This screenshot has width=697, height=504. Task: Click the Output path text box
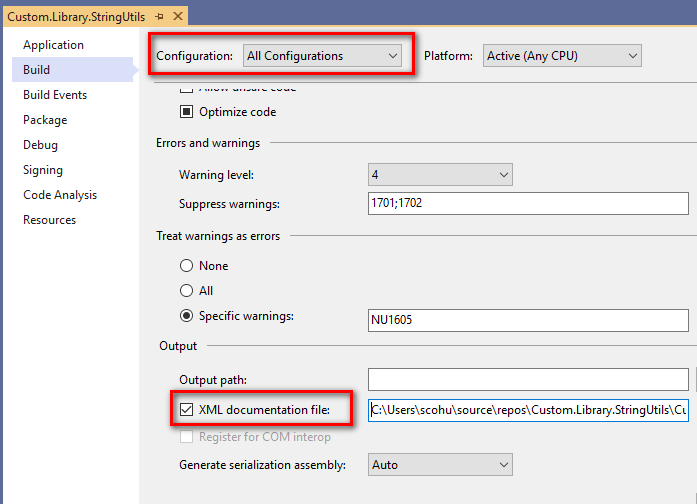(528, 380)
